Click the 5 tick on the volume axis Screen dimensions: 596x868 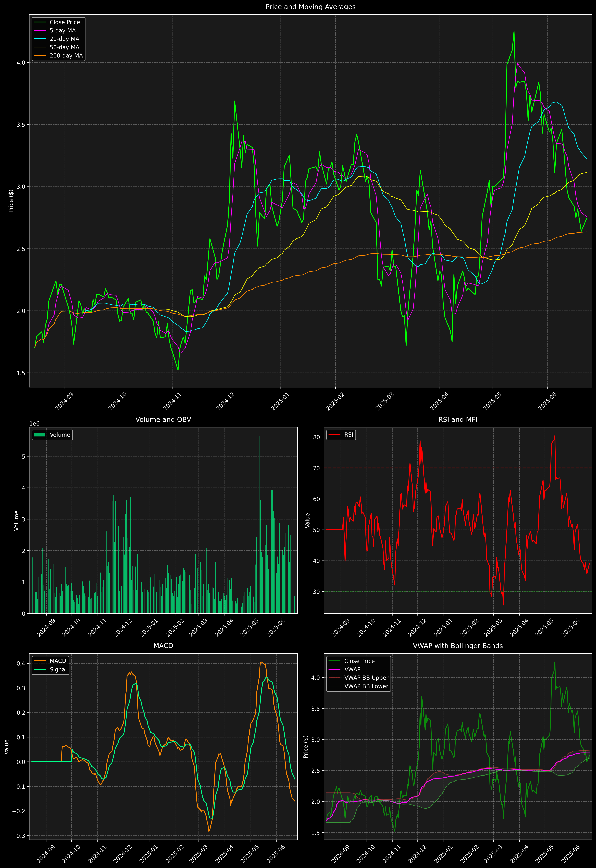coord(23,456)
